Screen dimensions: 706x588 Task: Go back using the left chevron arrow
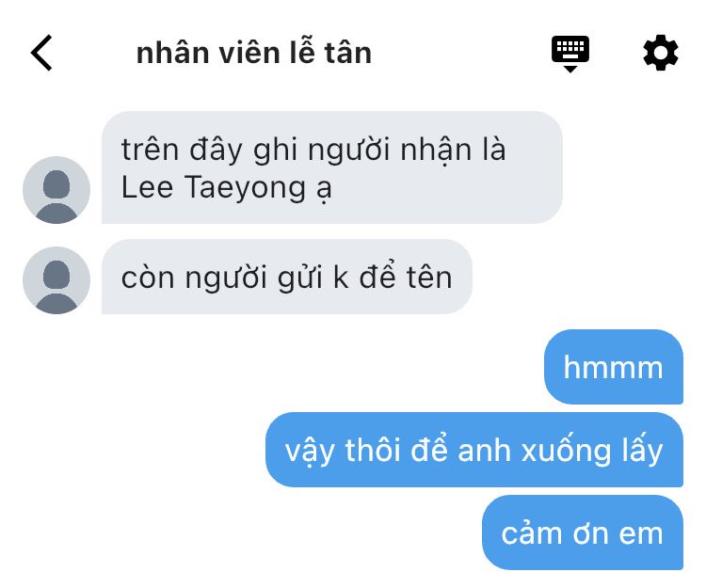tap(41, 53)
